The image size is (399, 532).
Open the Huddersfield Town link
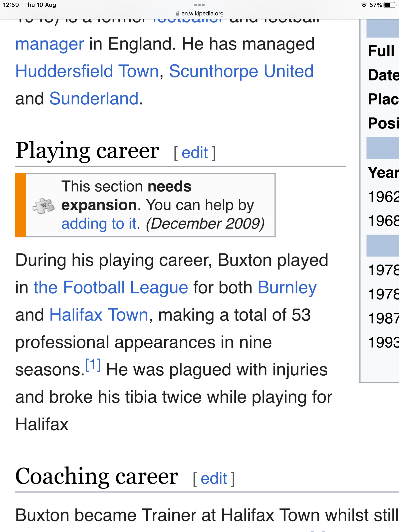tap(87, 71)
